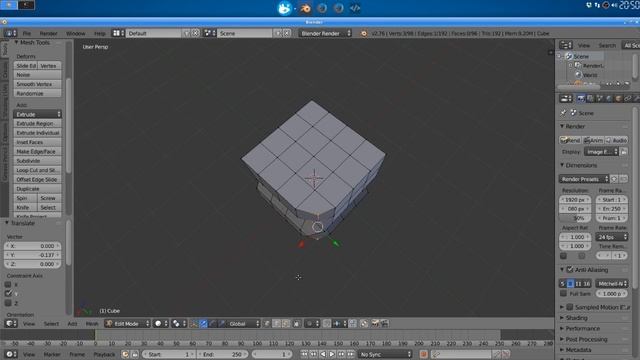Screen dimensions: 640x360
Task: Toggle the Anti-Aliasing checkbox
Action: (x=570, y=269)
